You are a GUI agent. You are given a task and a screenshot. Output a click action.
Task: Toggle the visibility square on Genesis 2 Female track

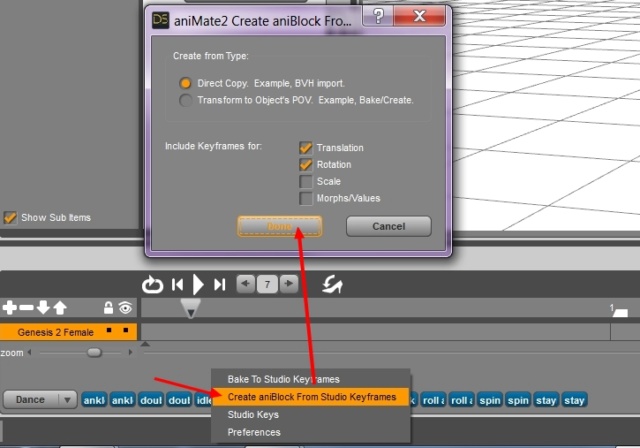point(126,330)
